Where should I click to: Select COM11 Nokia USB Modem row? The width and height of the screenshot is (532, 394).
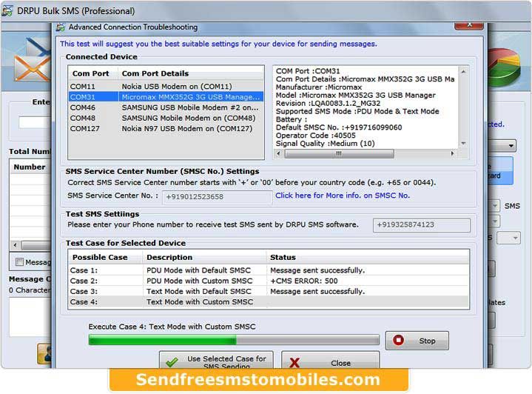pos(166,86)
